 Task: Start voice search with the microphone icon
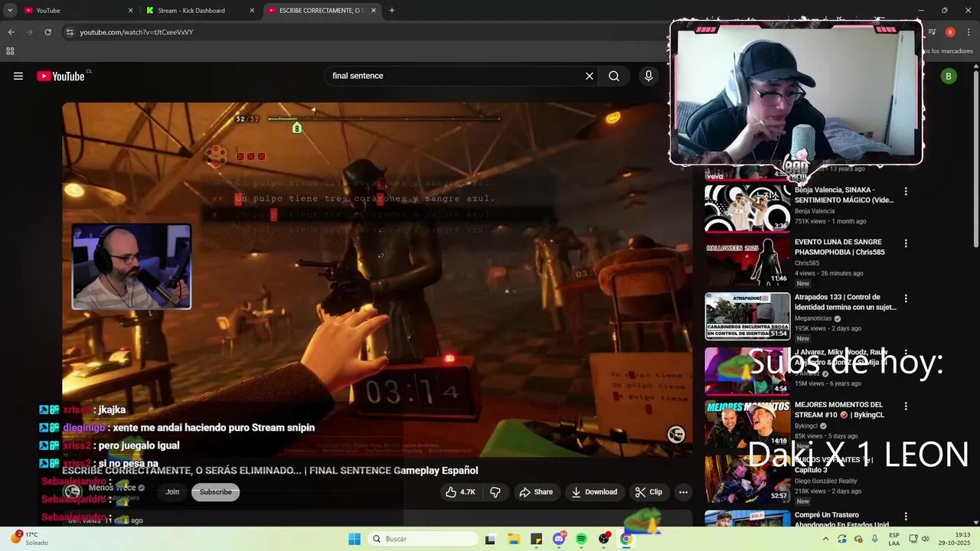(648, 76)
